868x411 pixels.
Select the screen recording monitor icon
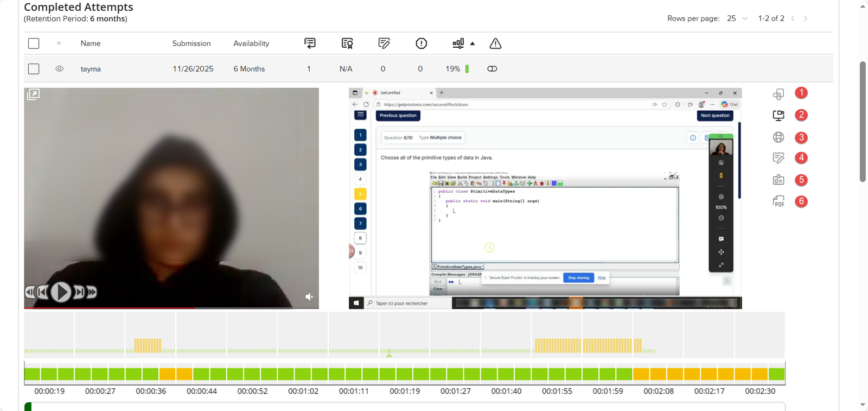coord(778,115)
